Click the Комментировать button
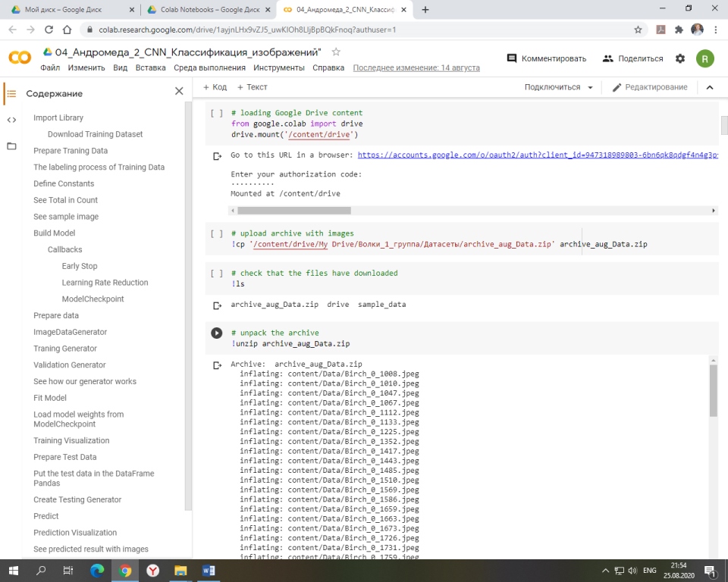728x582 pixels. coord(547,58)
